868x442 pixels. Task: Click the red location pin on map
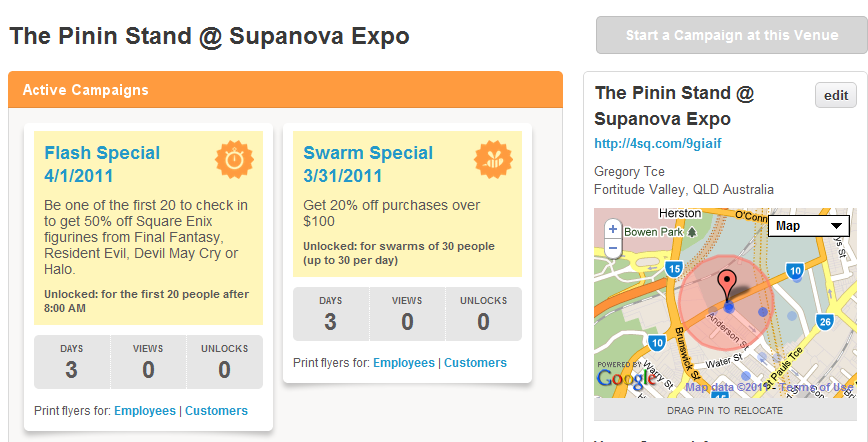pos(730,283)
